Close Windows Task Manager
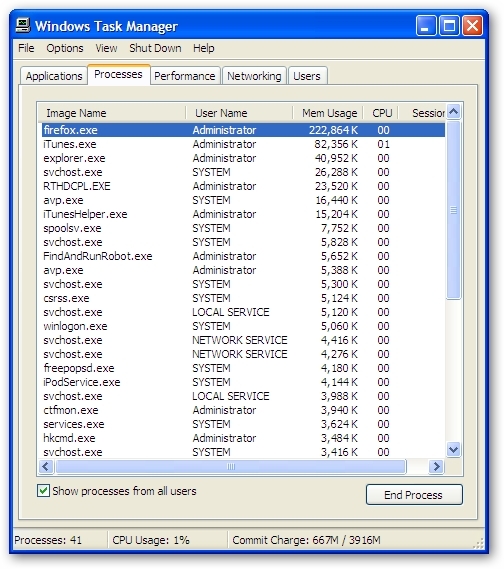This screenshot has height=569, width=504. [x=472, y=26]
